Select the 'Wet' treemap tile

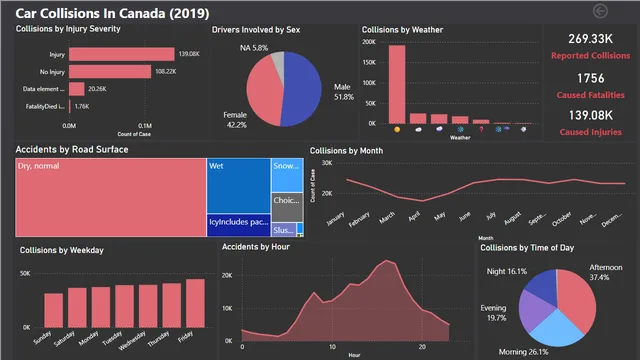[x=239, y=186]
